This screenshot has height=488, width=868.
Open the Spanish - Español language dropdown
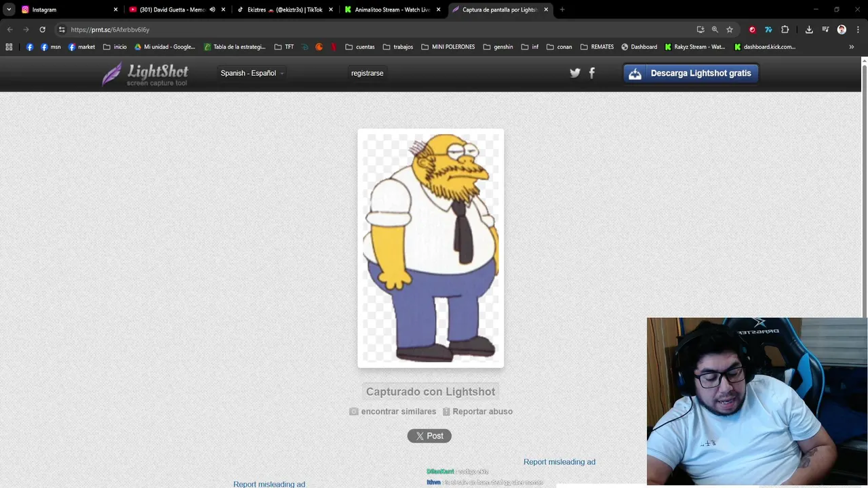[x=252, y=73]
